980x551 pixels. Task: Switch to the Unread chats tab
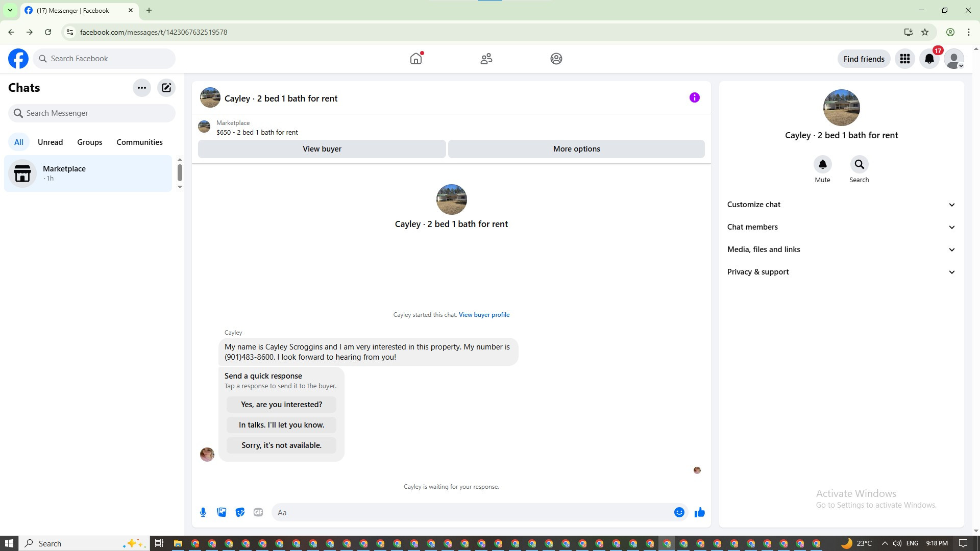[x=50, y=142]
